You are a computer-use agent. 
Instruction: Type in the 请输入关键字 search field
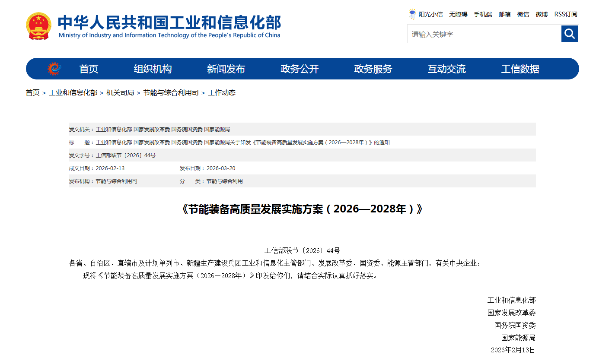484,34
